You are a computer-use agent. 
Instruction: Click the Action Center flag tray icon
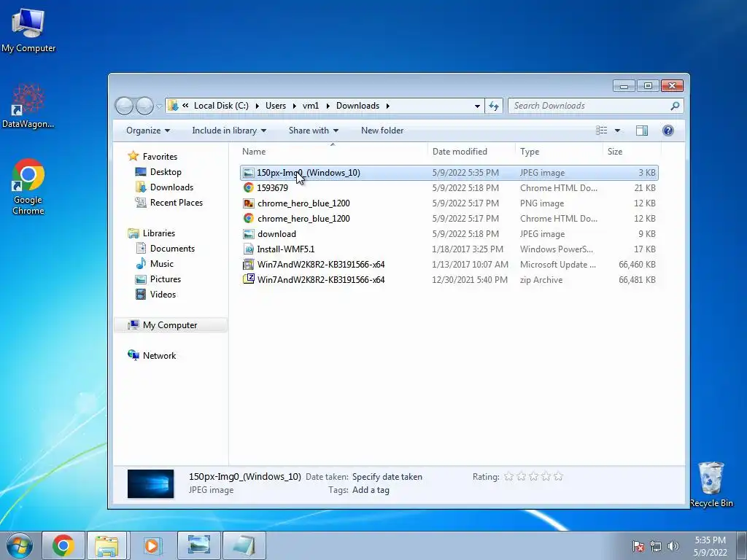click(x=638, y=546)
